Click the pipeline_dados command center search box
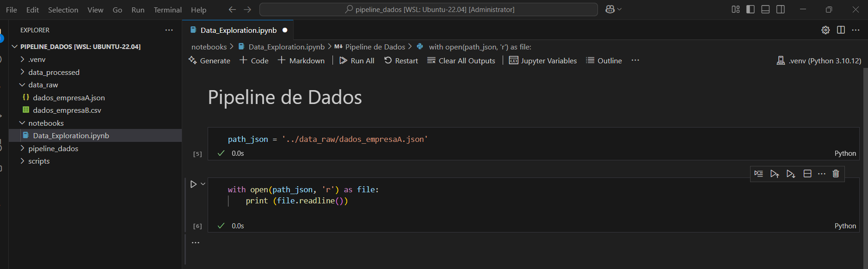The width and height of the screenshot is (868, 269). pos(429,9)
